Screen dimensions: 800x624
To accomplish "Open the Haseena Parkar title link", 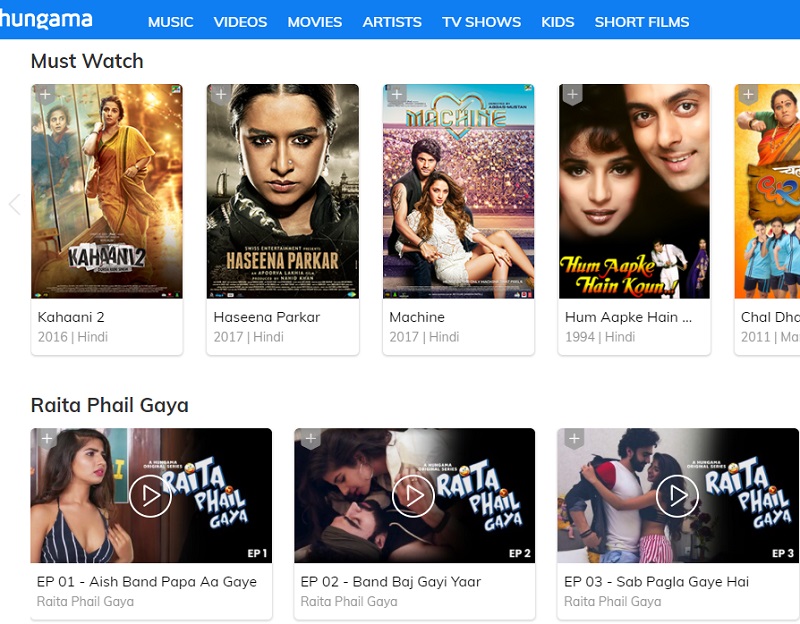I will tap(267, 317).
